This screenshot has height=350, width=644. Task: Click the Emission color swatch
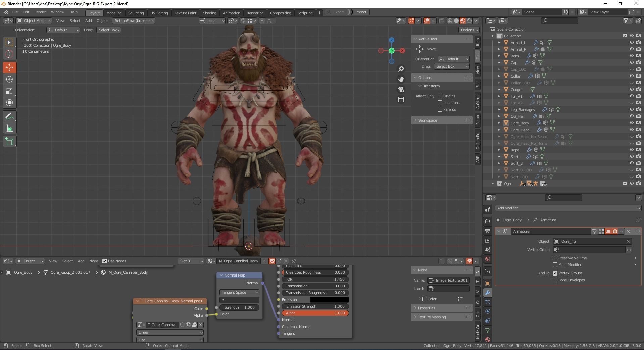[329, 300]
